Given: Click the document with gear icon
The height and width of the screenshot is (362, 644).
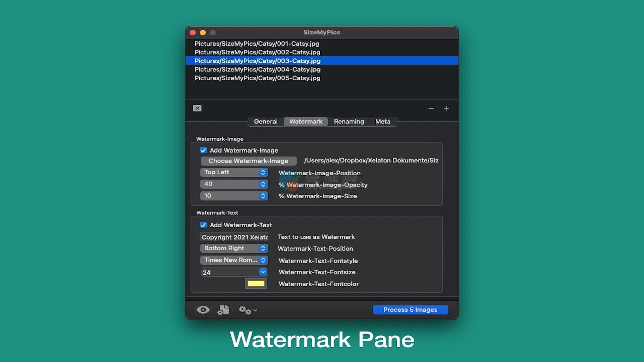Looking at the screenshot, I should coord(223,310).
